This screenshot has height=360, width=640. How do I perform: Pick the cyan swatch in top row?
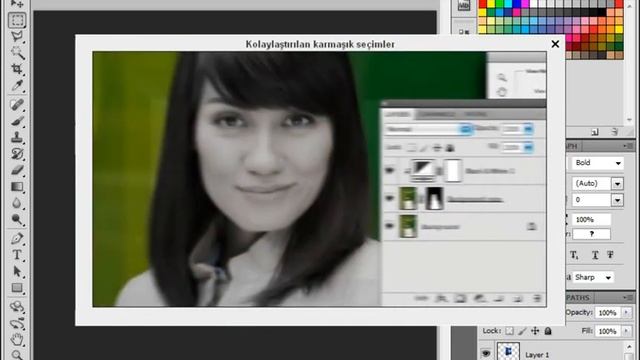point(508,4)
